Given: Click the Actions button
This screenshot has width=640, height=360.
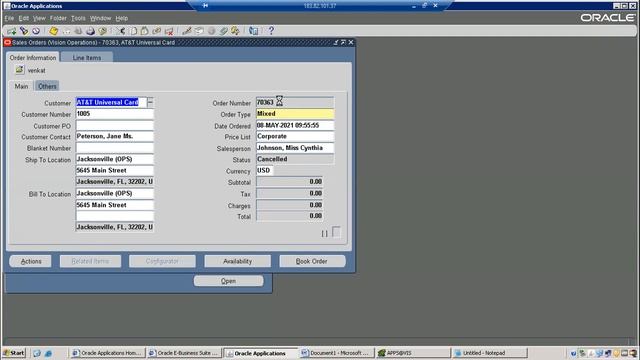Looking at the screenshot, I should [x=31, y=261].
